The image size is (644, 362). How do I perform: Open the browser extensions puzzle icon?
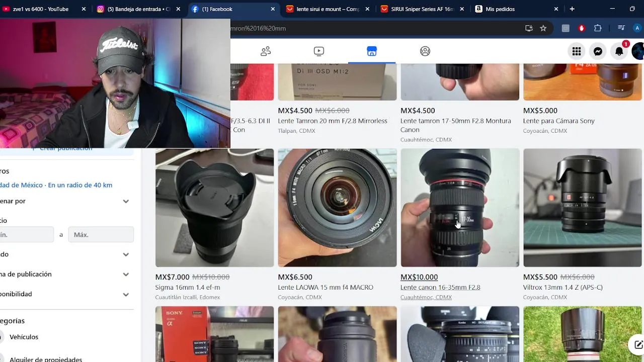(x=598, y=28)
